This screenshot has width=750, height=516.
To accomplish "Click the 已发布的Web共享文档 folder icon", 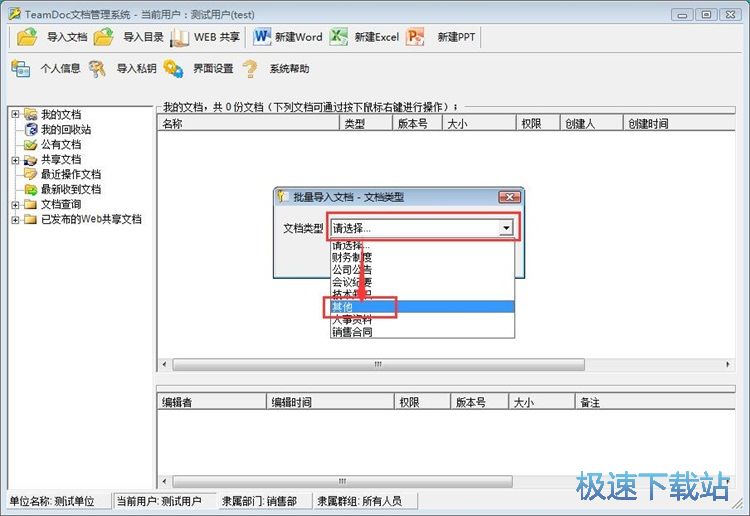I will [31, 220].
